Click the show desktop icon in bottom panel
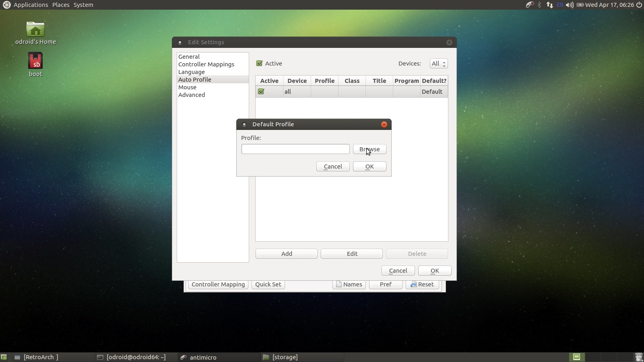The image size is (644, 362). (4, 357)
